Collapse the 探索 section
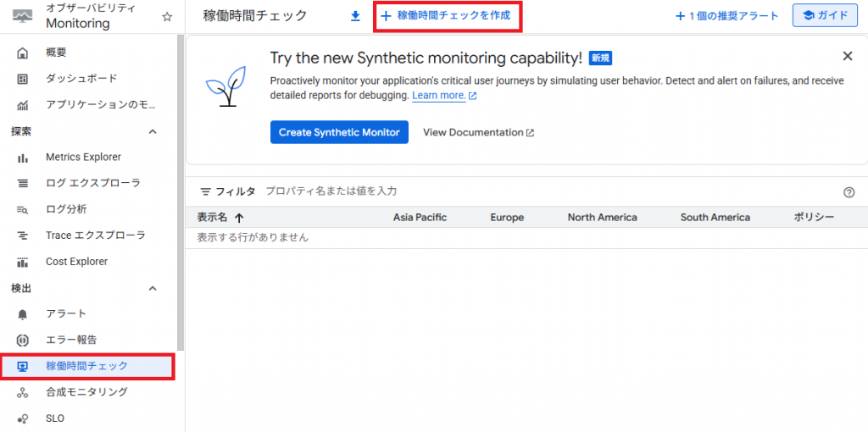 coord(153,131)
